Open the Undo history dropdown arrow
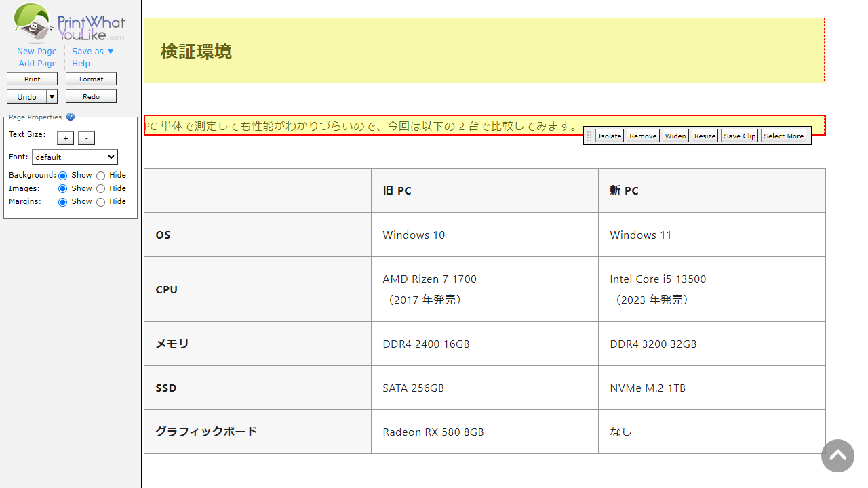 tap(52, 97)
